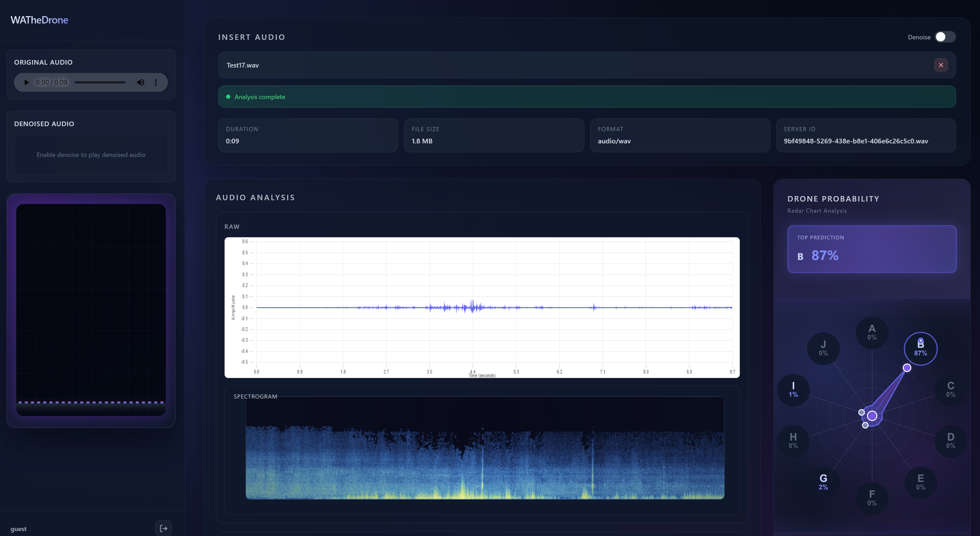Select drone class B node on radar

tap(920, 348)
